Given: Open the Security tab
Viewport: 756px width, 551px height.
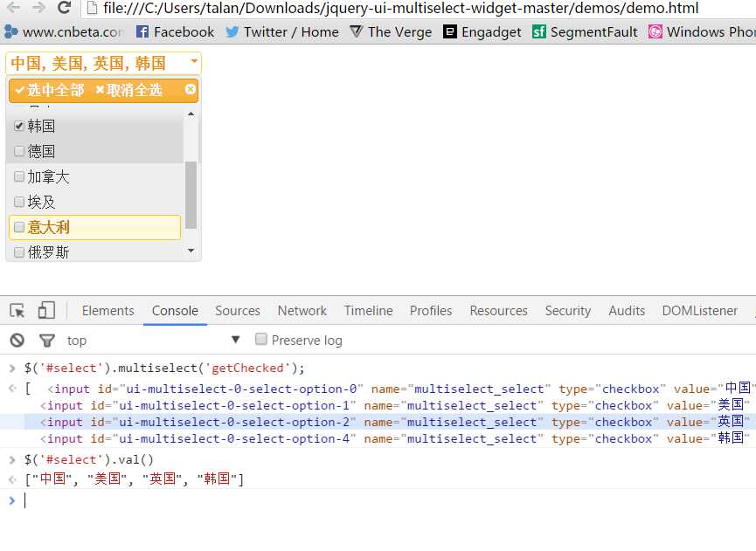Looking at the screenshot, I should [568, 311].
